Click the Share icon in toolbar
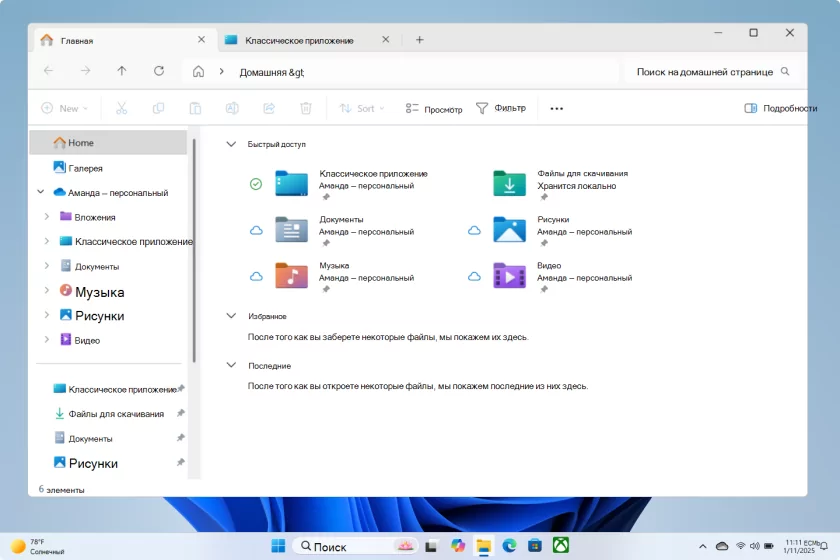The image size is (840, 560). pos(269,108)
